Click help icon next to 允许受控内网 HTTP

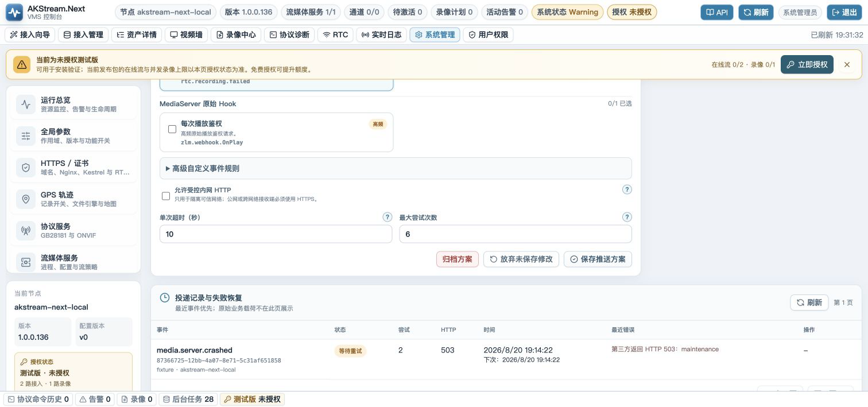627,189
